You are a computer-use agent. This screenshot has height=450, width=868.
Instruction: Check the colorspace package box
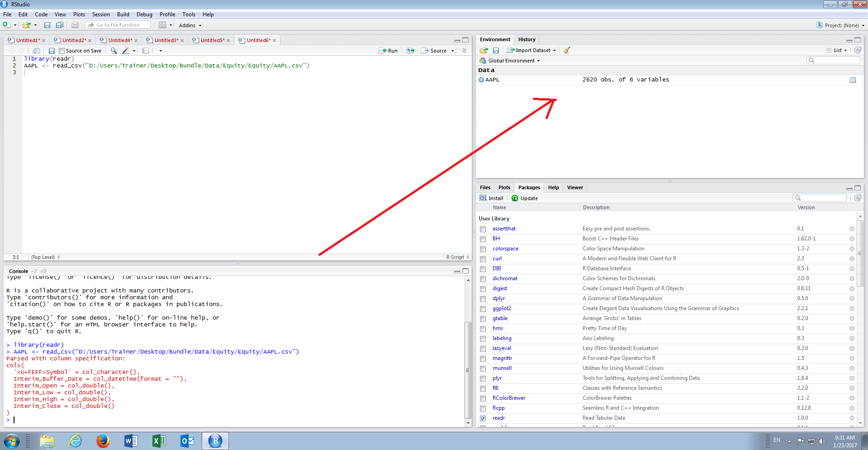483,249
